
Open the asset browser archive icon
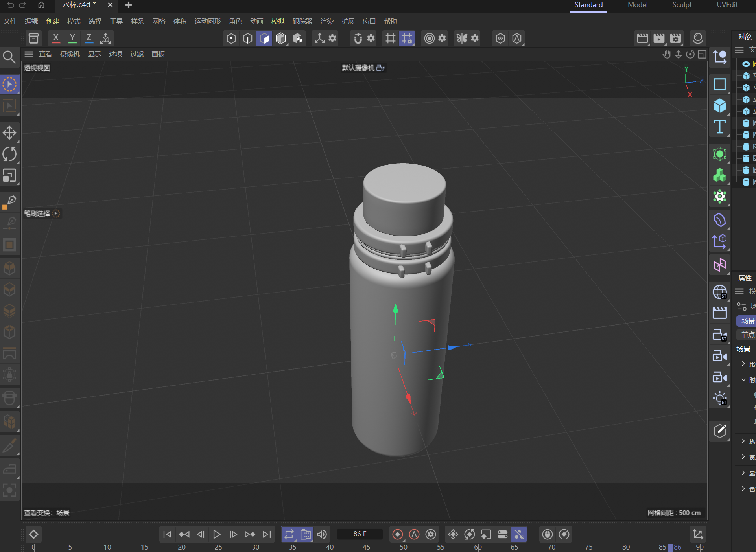[x=34, y=38]
